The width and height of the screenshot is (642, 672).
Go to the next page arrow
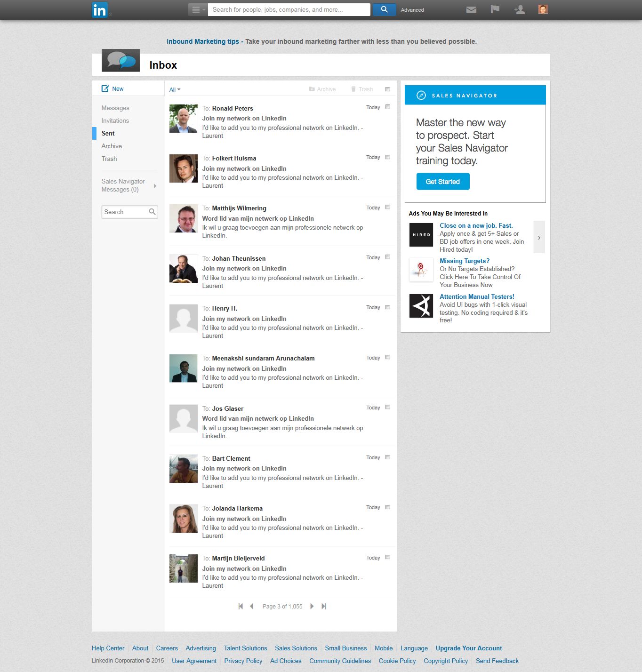pyautogui.click(x=312, y=606)
